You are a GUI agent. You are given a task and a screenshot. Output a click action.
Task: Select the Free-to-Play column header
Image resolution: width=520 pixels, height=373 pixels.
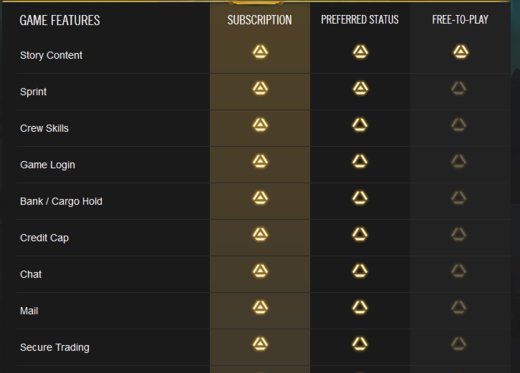click(x=460, y=20)
